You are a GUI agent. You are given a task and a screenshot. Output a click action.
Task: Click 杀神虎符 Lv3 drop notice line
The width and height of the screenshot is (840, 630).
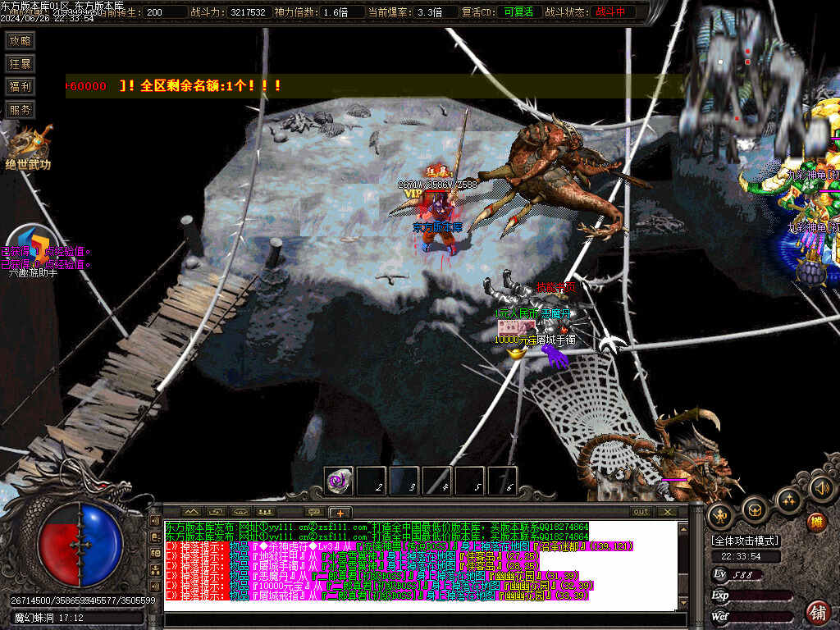(399, 546)
